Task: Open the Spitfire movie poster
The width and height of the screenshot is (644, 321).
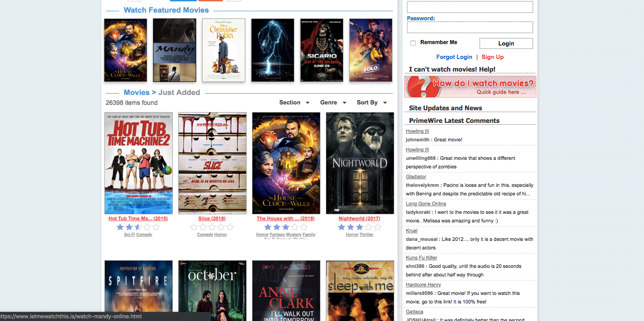Action: (139, 290)
